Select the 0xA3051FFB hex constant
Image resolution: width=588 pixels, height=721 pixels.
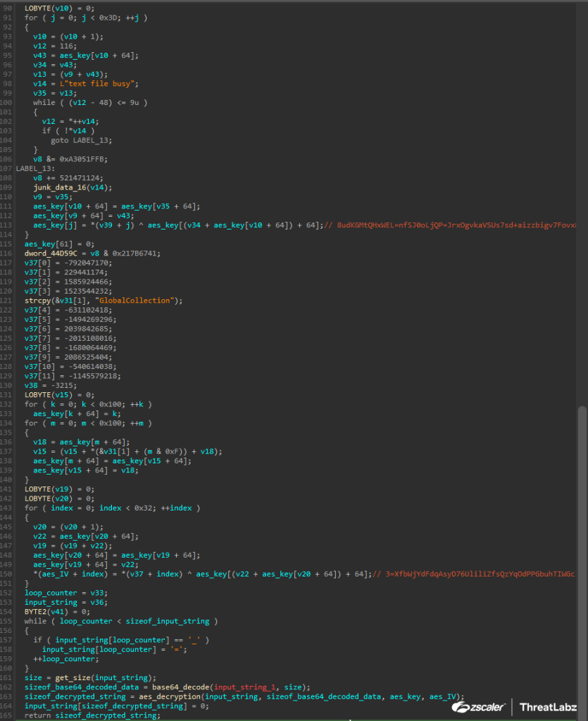[x=73, y=158]
